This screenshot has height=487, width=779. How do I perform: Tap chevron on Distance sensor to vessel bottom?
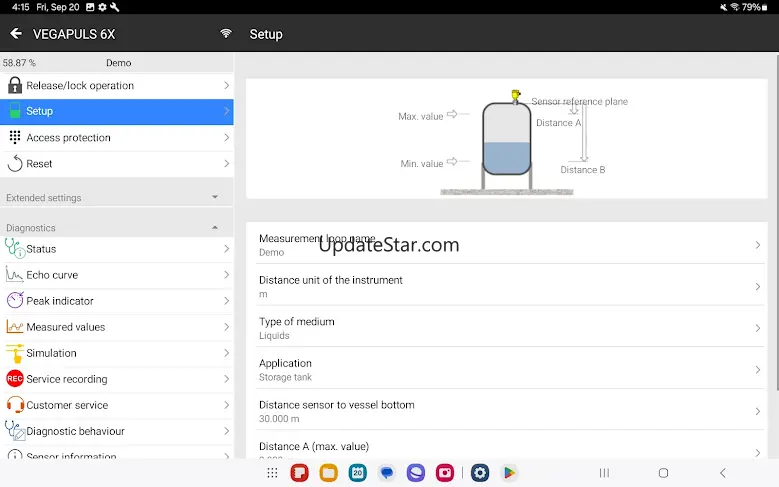[758, 411]
